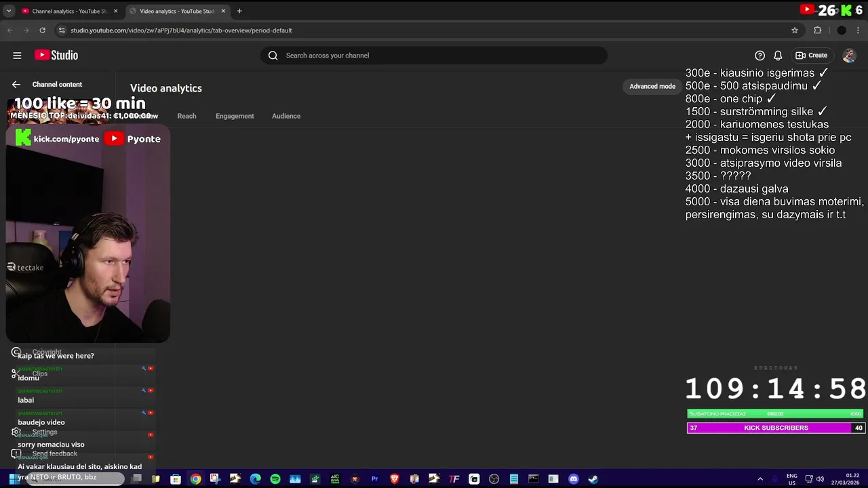
Task: Open Discord from the taskbar
Action: click(574, 479)
